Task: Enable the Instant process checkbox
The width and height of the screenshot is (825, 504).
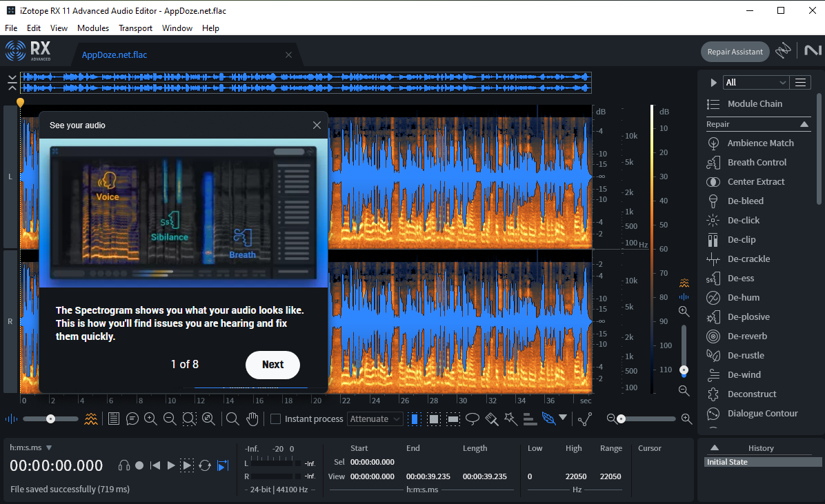Action: [x=275, y=419]
